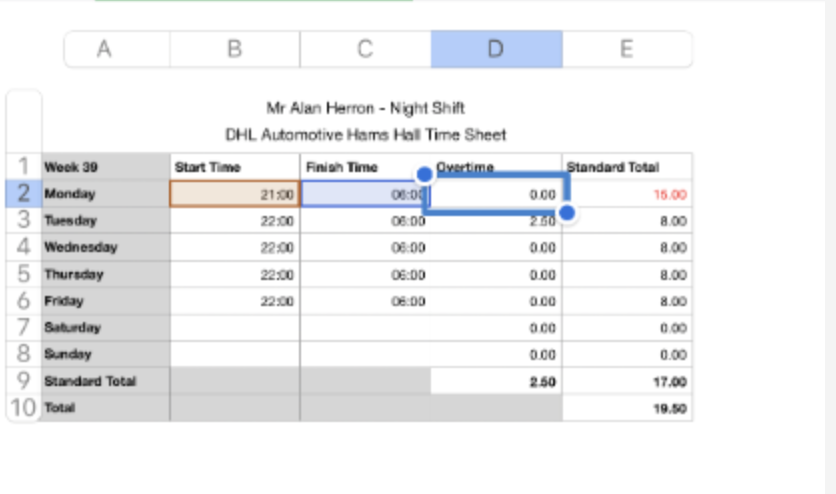Select Thursday's start time 22:00 cell
Viewport: 836px width, 494px height.
pyautogui.click(x=235, y=274)
